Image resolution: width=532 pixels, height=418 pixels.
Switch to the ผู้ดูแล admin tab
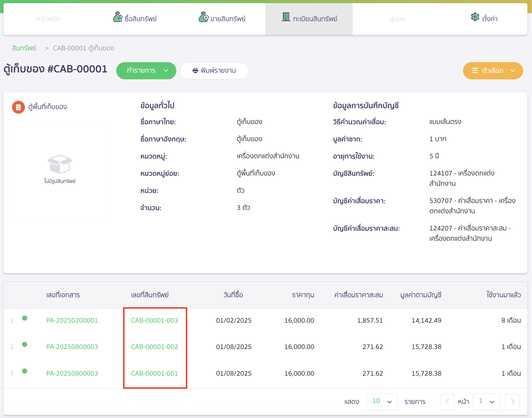(397, 19)
